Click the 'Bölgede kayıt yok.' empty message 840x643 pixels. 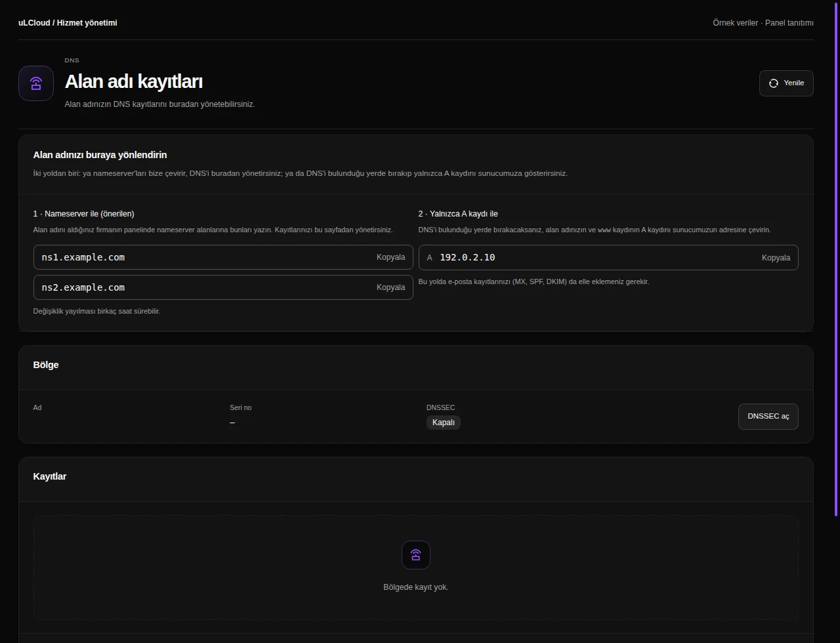point(416,587)
